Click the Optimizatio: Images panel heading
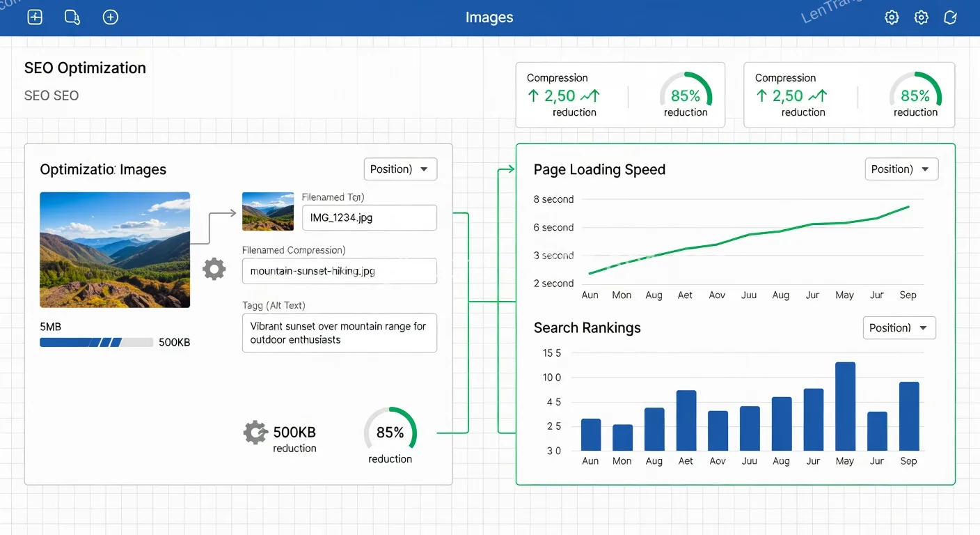 click(103, 169)
